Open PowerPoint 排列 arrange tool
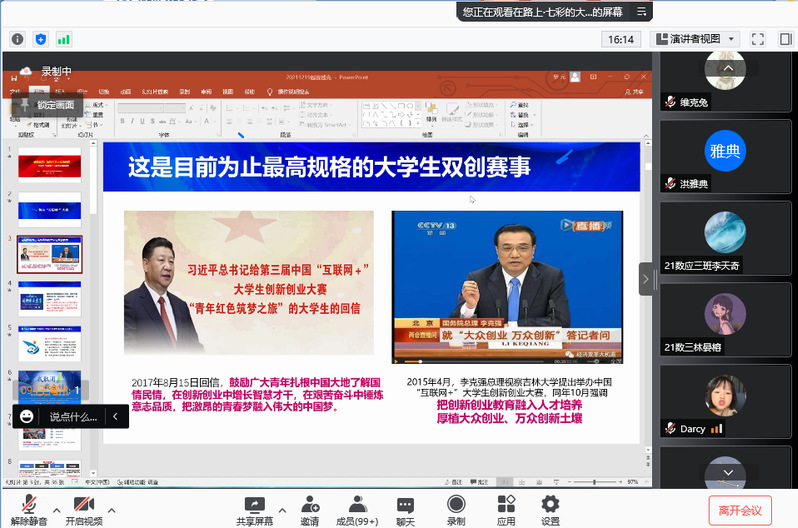Screen dimensions: 798x528 click(x=431, y=113)
